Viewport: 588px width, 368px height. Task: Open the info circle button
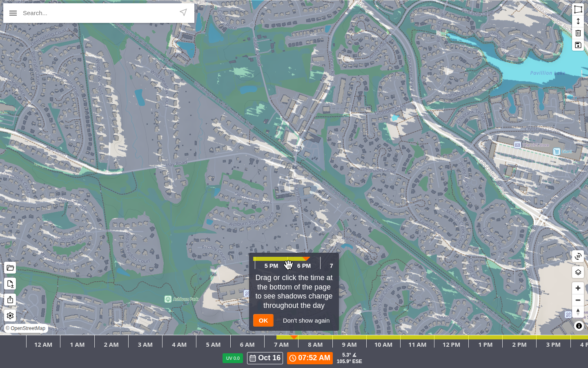pyautogui.click(x=579, y=326)
